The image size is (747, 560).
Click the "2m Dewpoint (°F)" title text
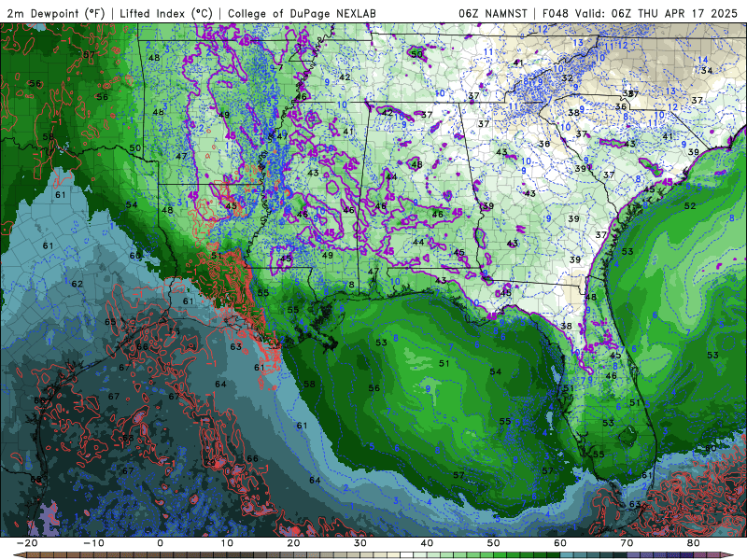coord(55,14)
